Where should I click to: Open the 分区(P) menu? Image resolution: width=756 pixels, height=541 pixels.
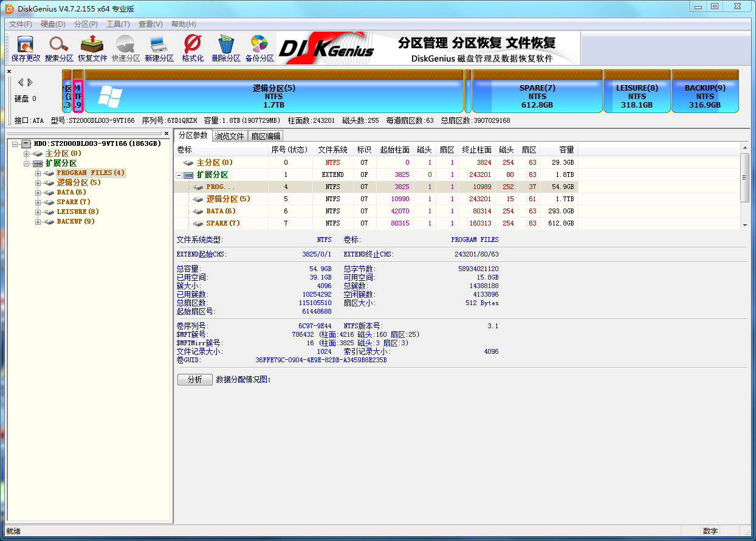pyautogui.click(x=86, y=24)
